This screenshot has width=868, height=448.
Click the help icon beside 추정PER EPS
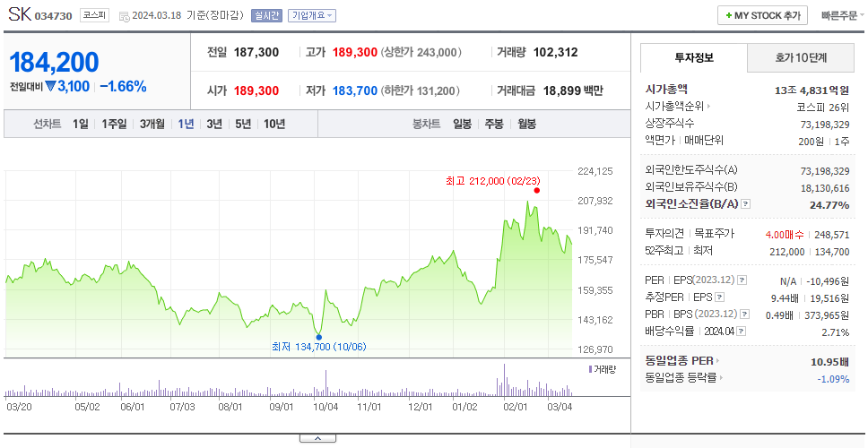click(719, 297)
